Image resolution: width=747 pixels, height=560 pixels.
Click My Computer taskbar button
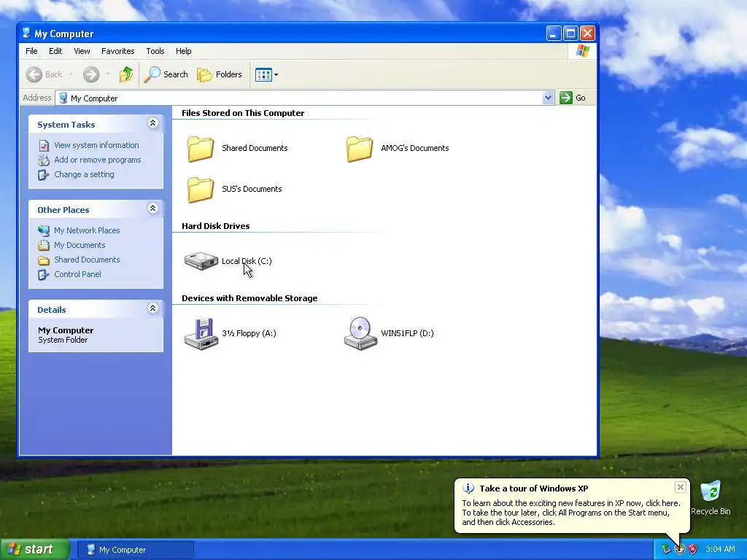point(136,550)
